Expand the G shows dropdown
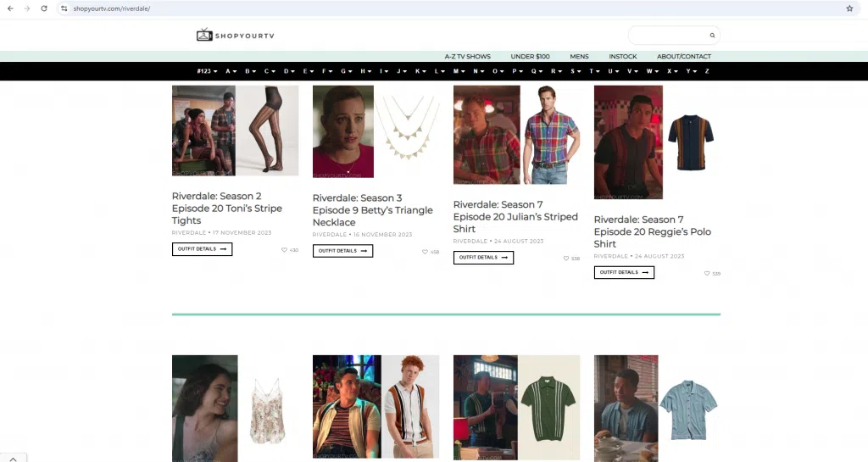The image size is (868, 462). tap(347, 71)
